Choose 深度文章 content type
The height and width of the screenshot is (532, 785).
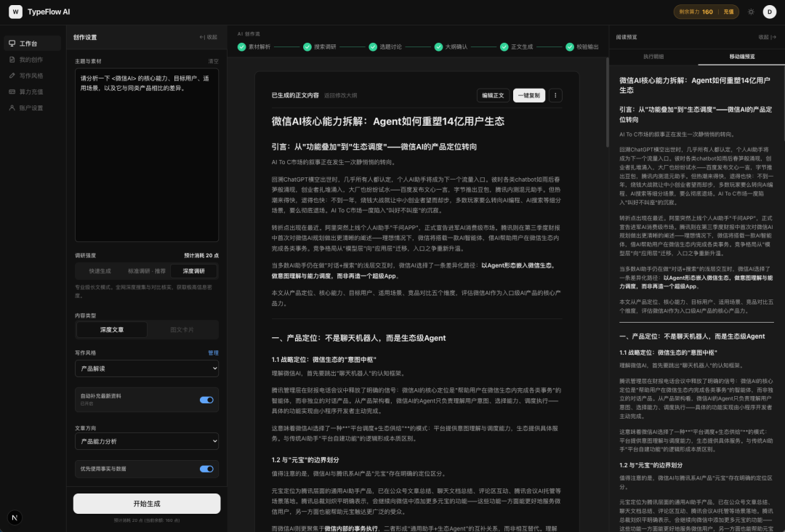[x=112, y=330]
